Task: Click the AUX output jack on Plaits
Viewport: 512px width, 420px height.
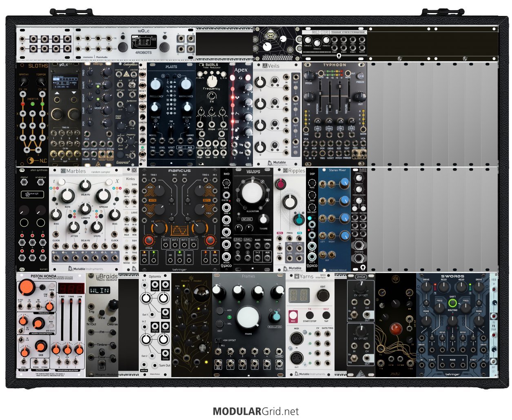Action: pyautogui.click(x=189, y=153)
